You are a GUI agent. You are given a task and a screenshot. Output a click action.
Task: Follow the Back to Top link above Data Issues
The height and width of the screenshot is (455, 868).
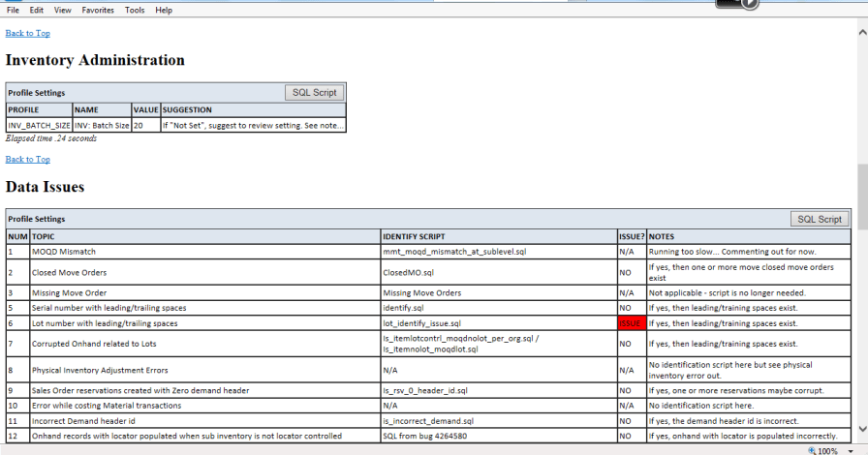click(x=28, y=160)
